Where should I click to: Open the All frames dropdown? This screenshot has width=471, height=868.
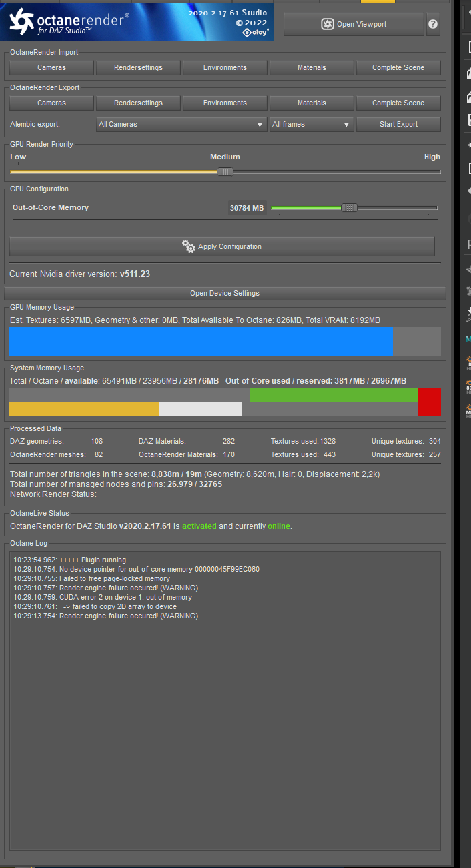pyautogui.click(x=312, y=124)
